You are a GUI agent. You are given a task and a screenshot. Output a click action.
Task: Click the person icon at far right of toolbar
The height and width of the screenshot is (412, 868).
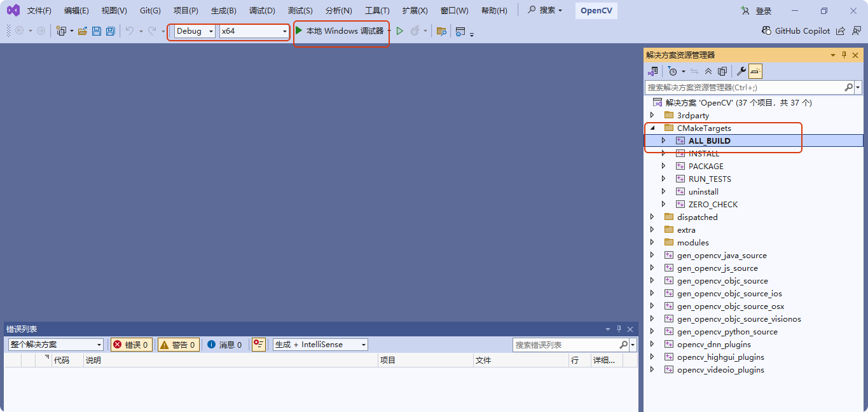point(857,31)
